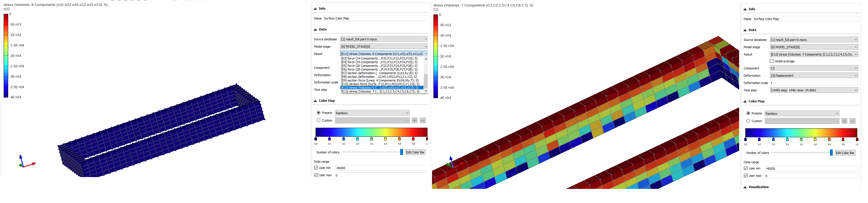Click the up arrow of the Result list scrollbar
868x203 pixels.
426,59
